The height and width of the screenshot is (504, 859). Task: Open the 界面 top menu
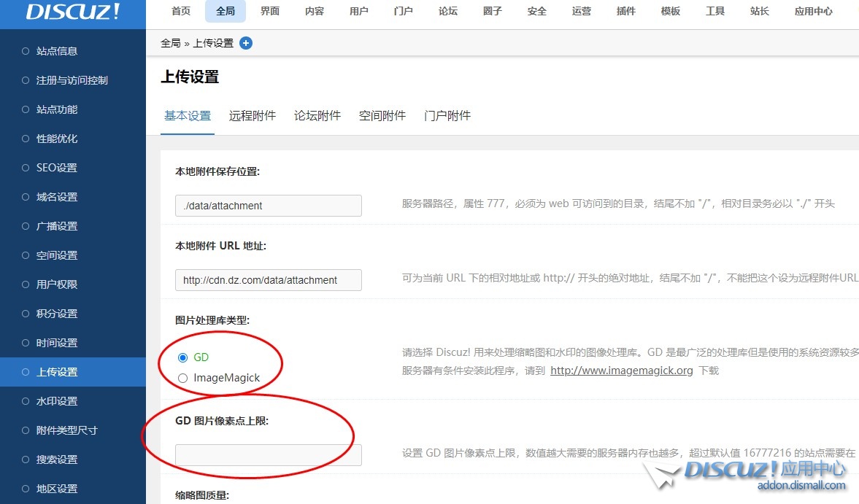tap(269, 12)
